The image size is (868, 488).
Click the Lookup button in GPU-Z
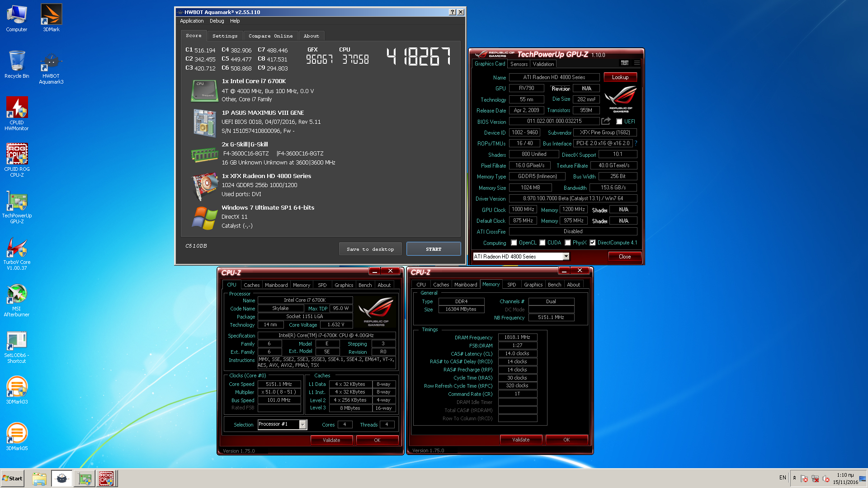click(x=620, y=77)
